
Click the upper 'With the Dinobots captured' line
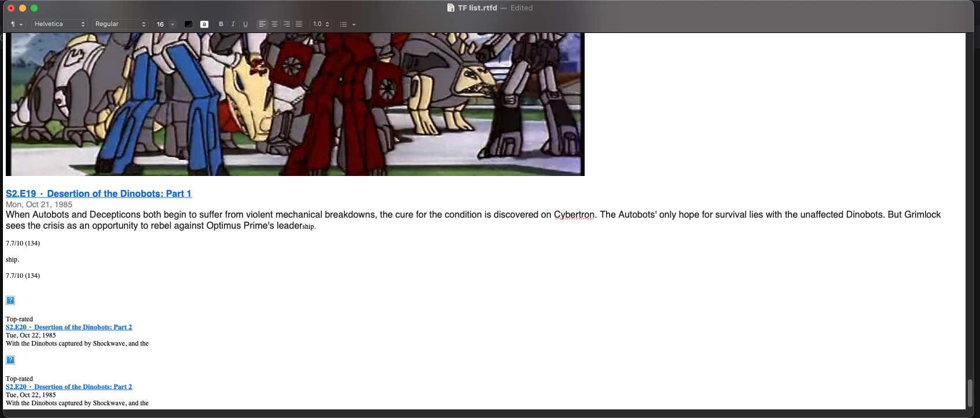[x=77, y=343]
